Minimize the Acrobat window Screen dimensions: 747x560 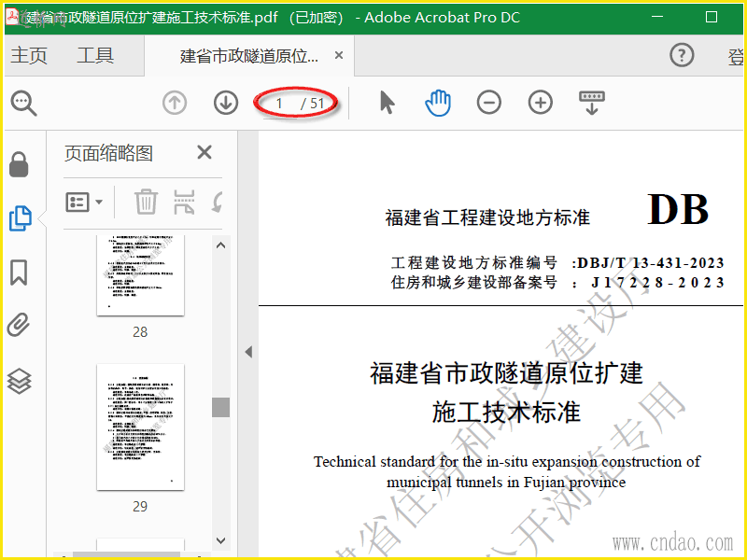[x=657, y=17]
